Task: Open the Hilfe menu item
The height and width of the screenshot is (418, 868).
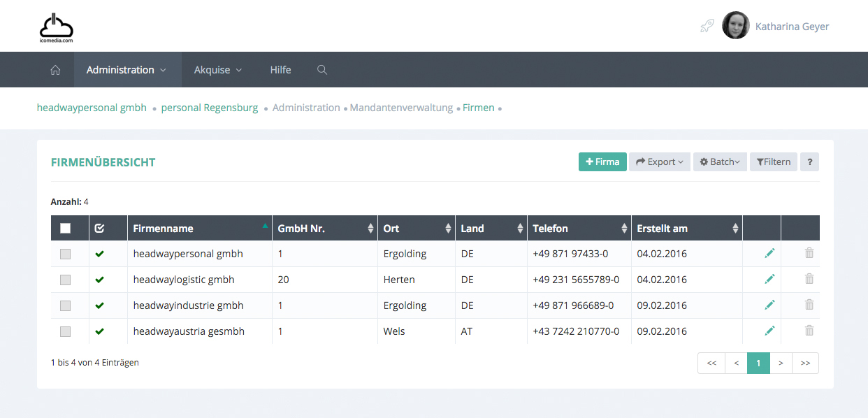Action: (x=280, y=70)
